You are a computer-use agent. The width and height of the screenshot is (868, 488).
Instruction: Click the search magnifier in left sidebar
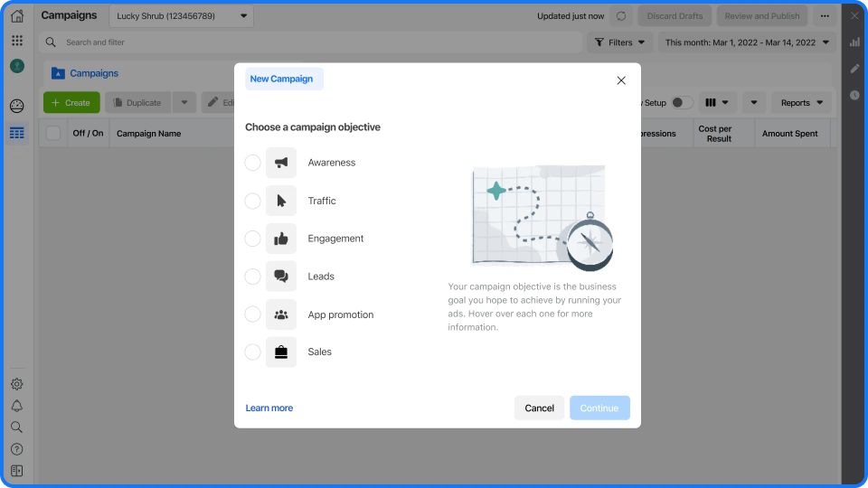pos(17,427)
